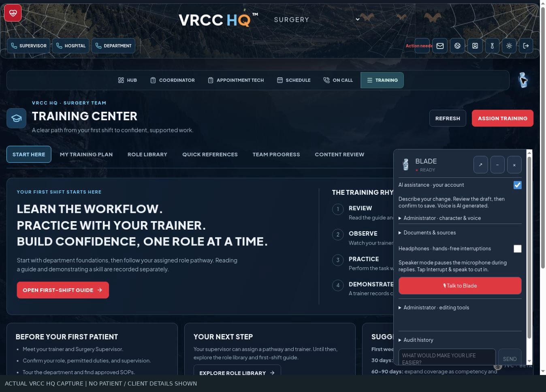Screen dimensions: 546x392
Task: Open the Surgery department dropdown
Action: (317, 19)
